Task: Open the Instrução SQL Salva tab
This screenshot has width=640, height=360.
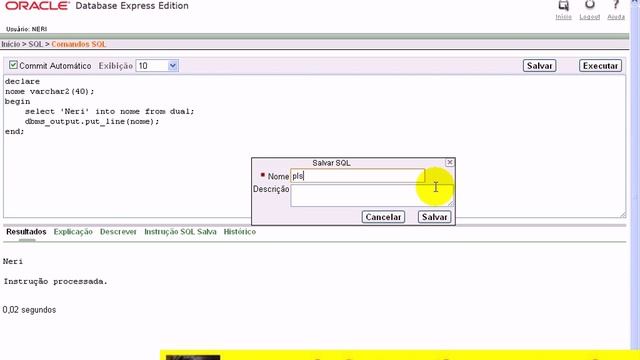Action: coord(180,232)
